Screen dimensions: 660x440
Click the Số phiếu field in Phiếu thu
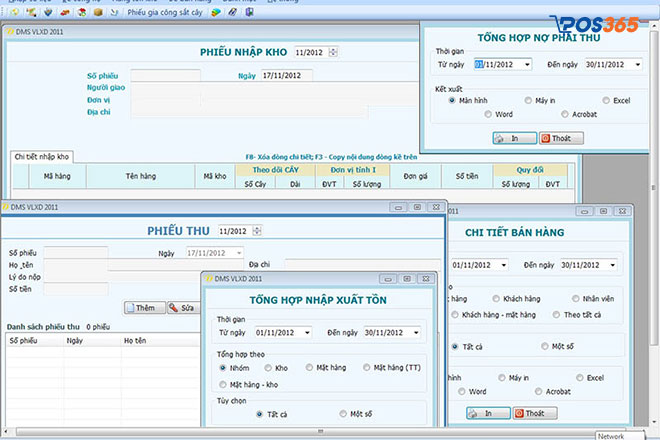[76, 253]
